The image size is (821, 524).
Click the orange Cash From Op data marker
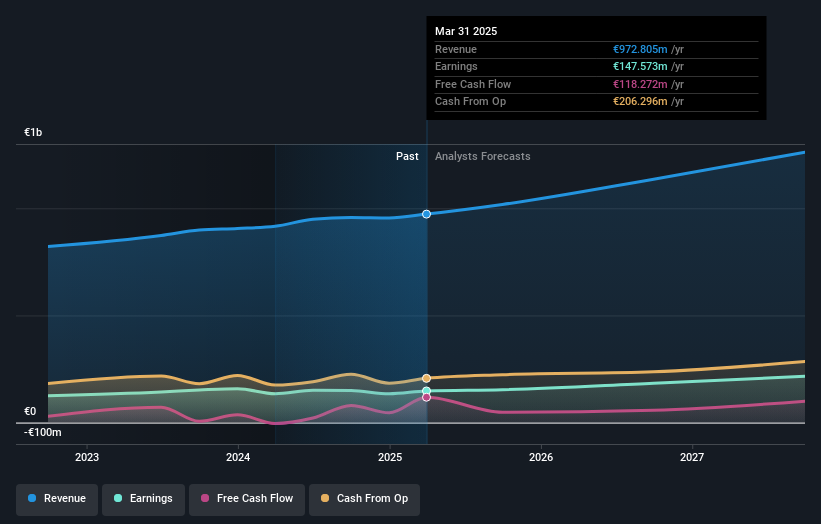pyautogui.click(x=426, y=378)
